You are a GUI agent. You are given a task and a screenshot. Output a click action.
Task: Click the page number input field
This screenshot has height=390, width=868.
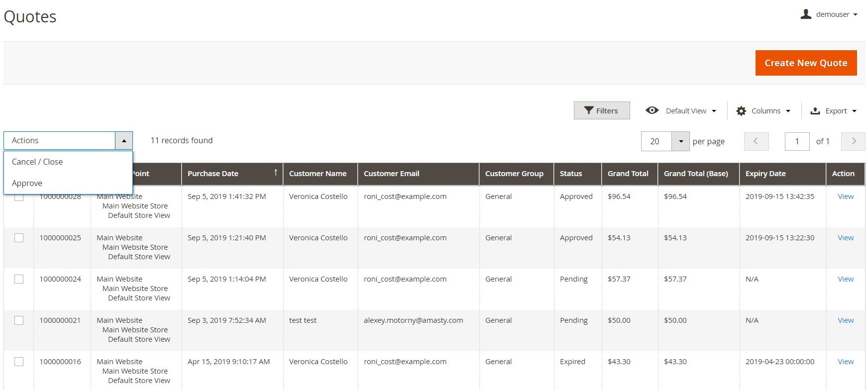click(797, 141)
